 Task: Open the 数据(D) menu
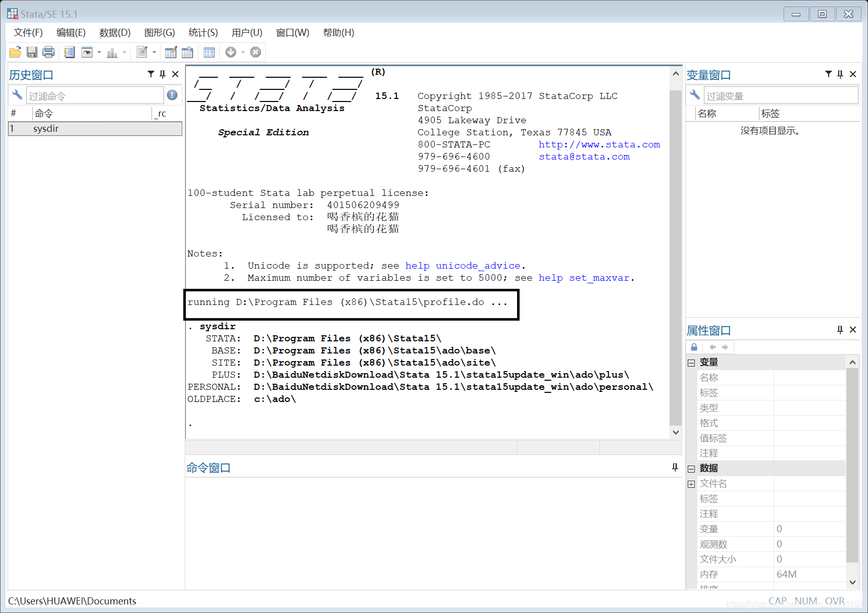click(x=115, y=33)
